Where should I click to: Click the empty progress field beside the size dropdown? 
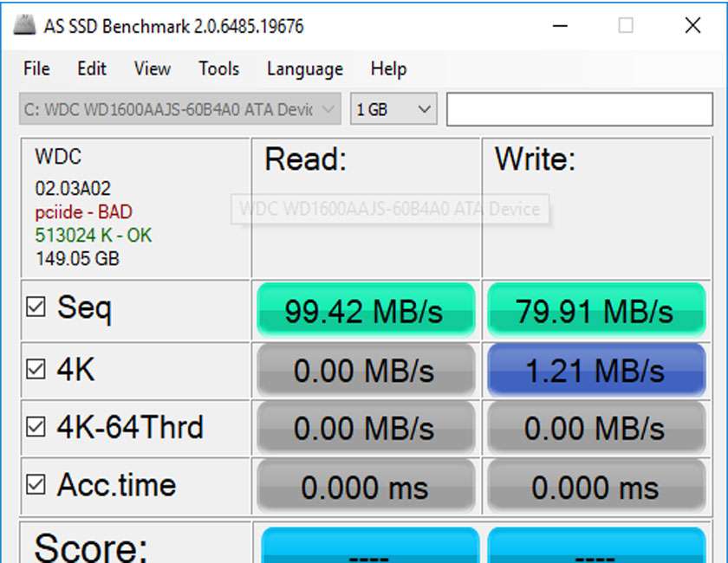click(581, 108)
